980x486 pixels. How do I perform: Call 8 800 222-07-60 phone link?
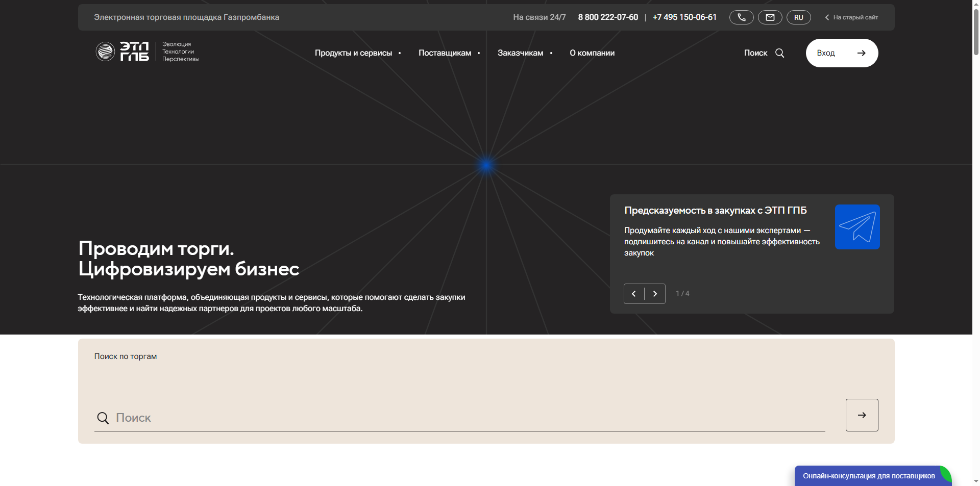coord(608,17)
